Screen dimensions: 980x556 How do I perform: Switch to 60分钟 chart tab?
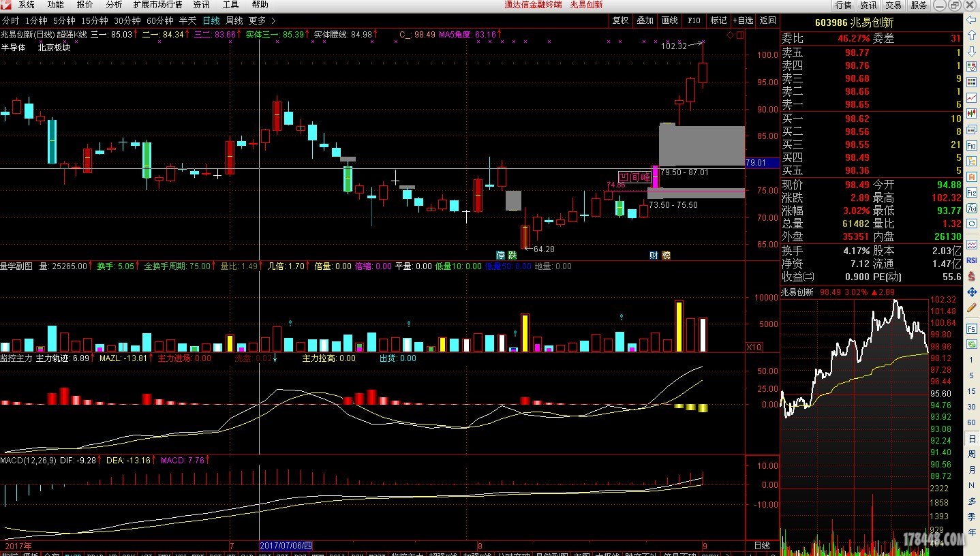click(x=160, y=20)
